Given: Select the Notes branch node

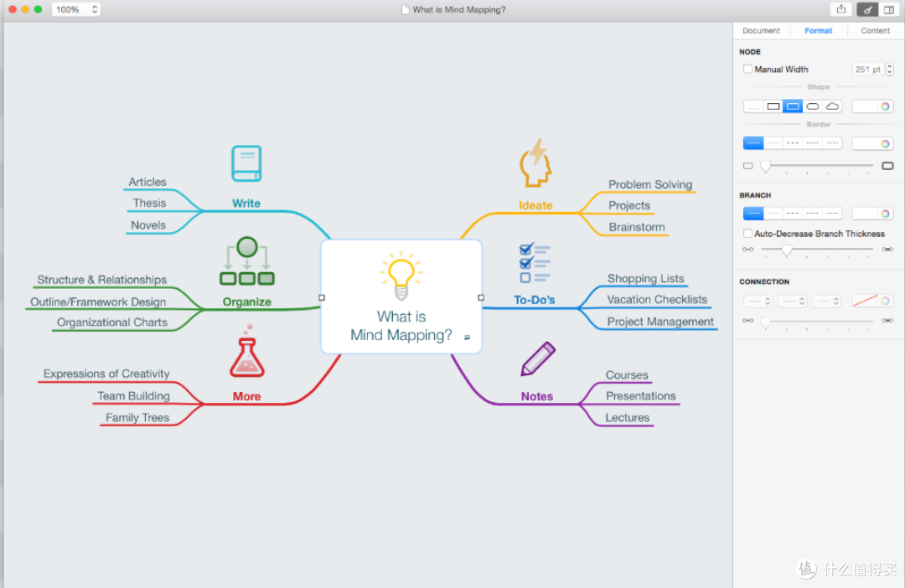Looking at the screenshot, I should coord(537,396).
